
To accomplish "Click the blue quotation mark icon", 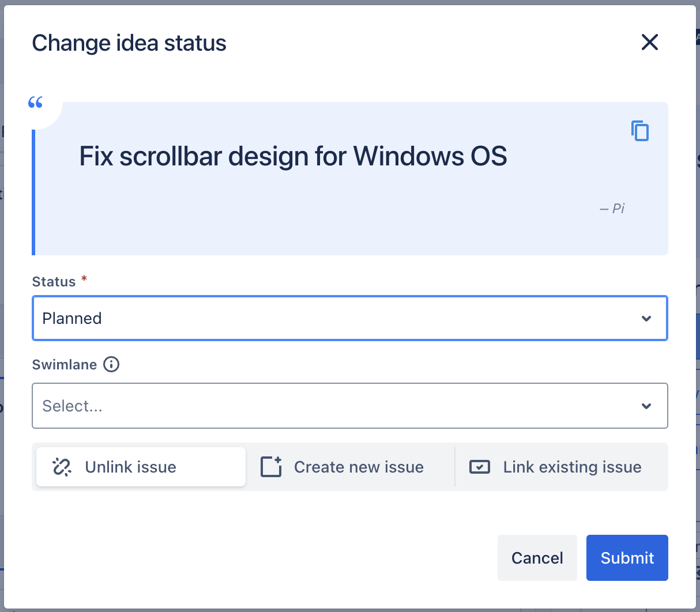I will (x=36, y=103).
